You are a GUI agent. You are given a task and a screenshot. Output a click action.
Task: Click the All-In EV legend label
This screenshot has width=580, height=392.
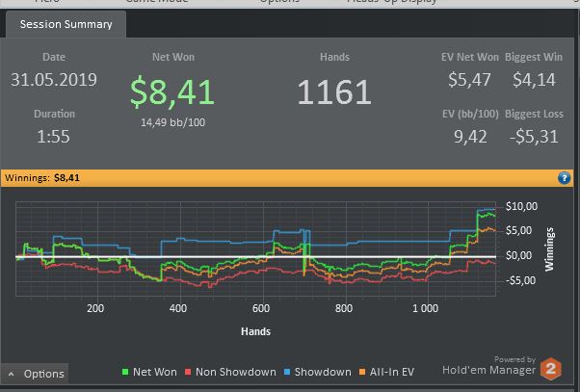392,372
